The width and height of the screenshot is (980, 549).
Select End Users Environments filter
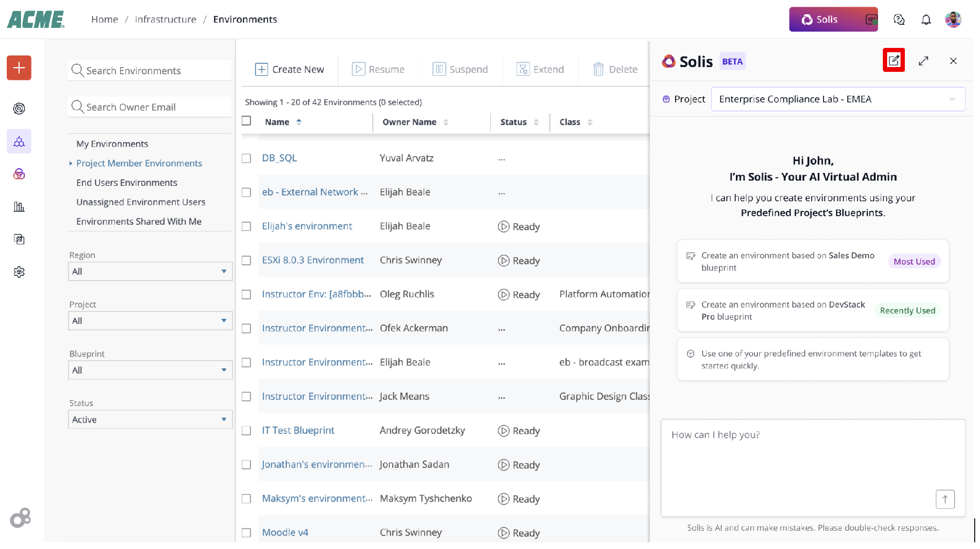pos(126,183)
